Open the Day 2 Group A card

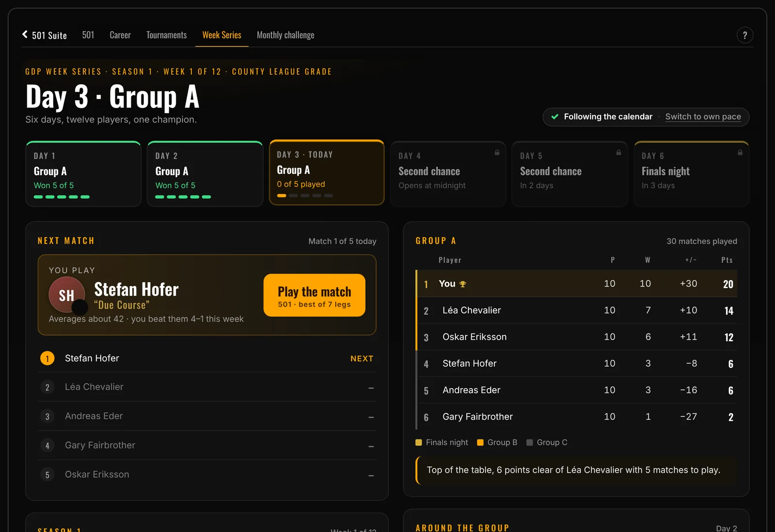click(x=205, y=174)
